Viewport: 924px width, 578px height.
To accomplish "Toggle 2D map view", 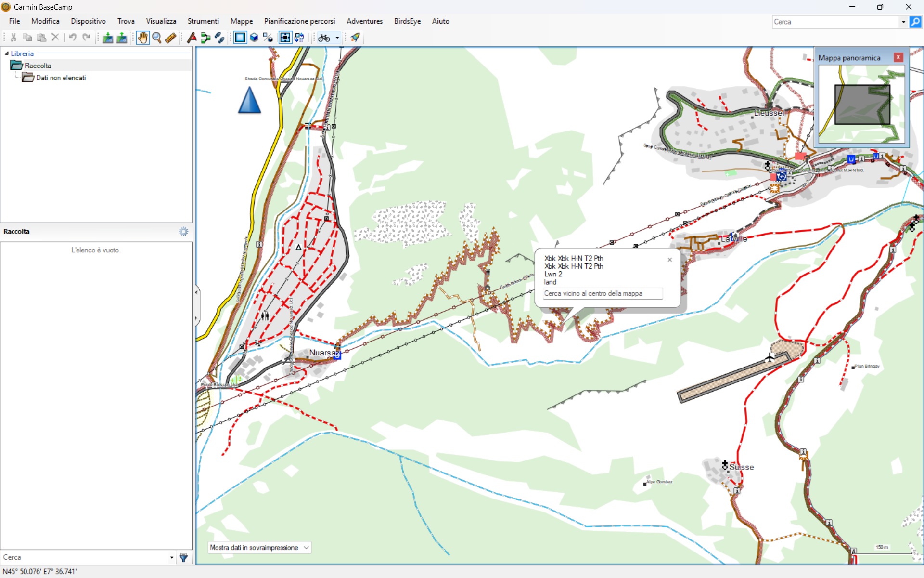I will [240, 38].
